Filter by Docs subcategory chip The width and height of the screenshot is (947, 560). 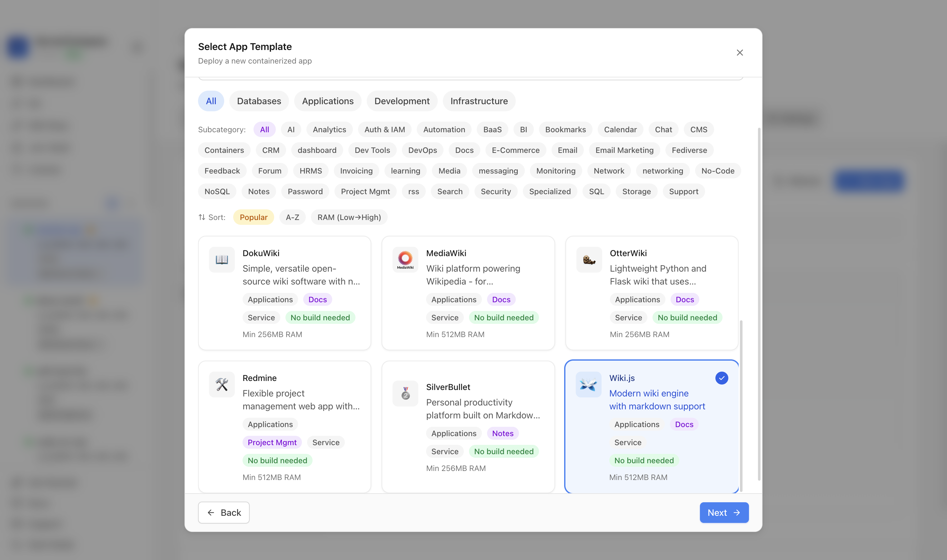[464, 150]
